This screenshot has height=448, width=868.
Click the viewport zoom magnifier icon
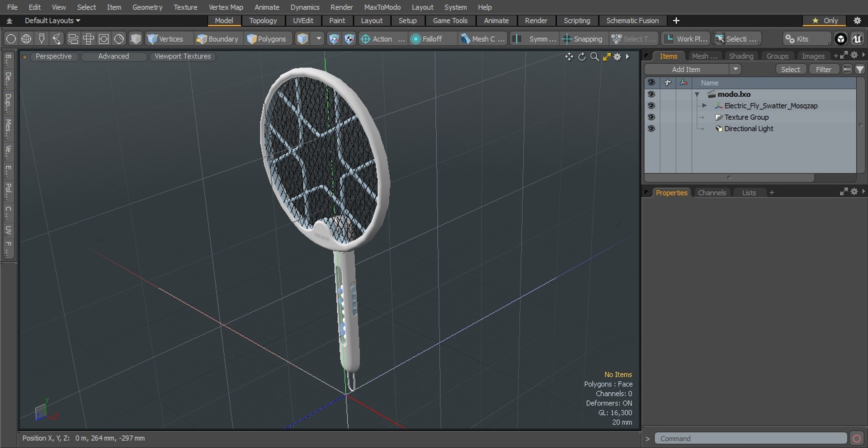pyautogui.click(x=594, y=57)
